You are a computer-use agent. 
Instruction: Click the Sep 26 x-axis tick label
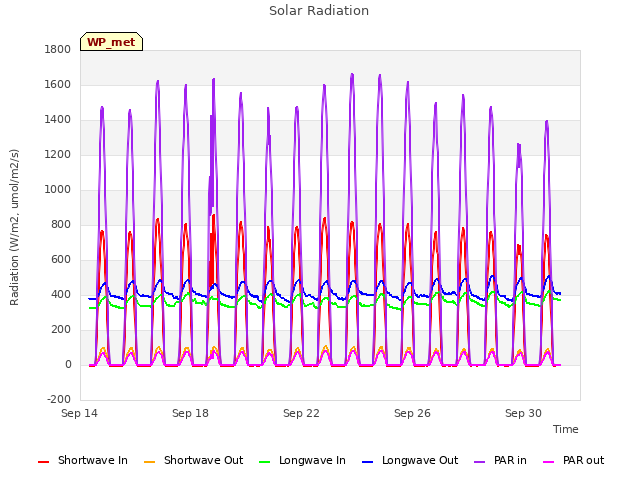(412, 413)
